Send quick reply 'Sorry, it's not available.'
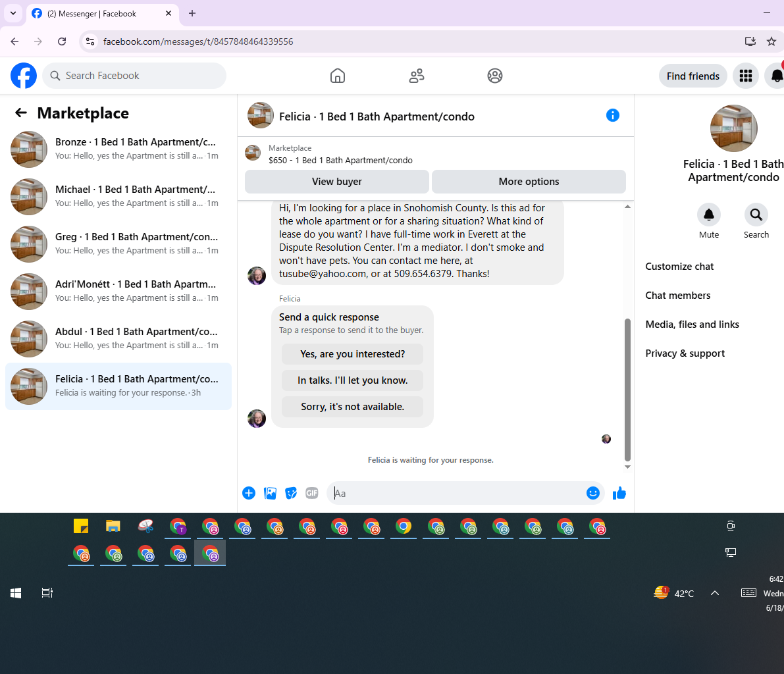The image size is (784, 674). coord(352,407)
